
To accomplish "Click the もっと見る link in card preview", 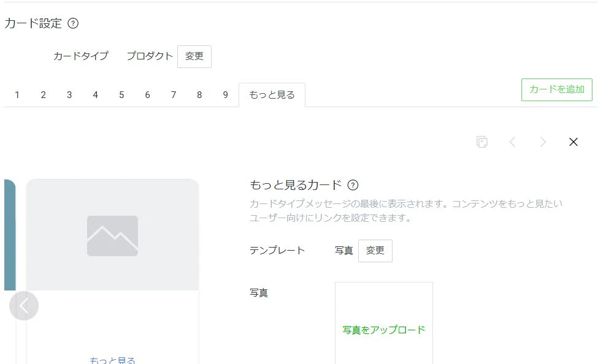I will pos(112,360).
